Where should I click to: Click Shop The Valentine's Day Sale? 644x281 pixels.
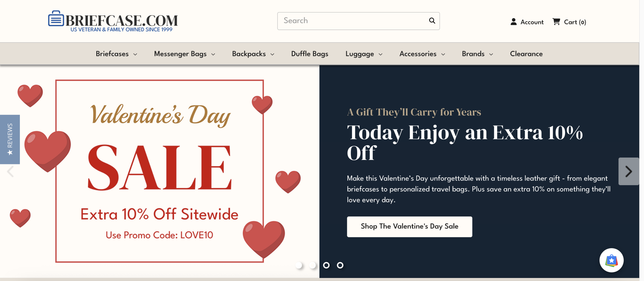(x=410, y=226)
